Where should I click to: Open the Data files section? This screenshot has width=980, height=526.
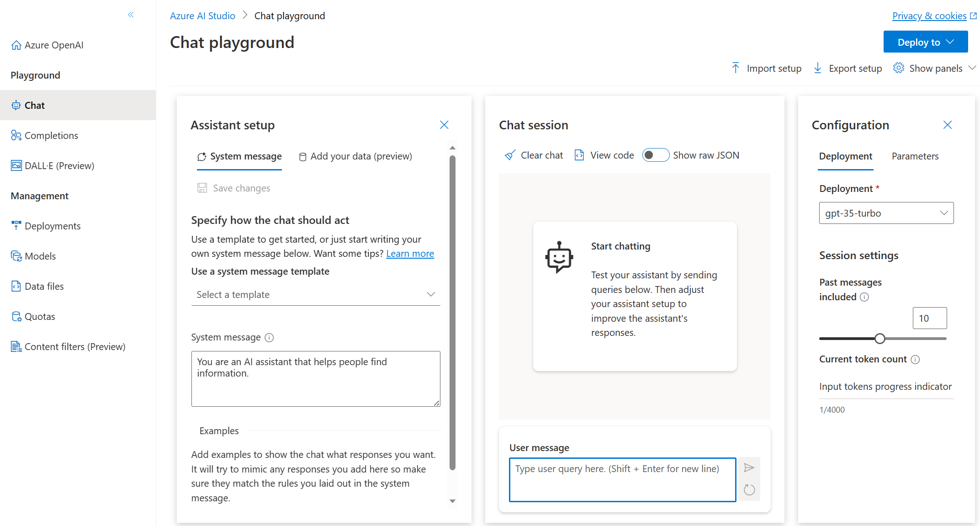44,286
